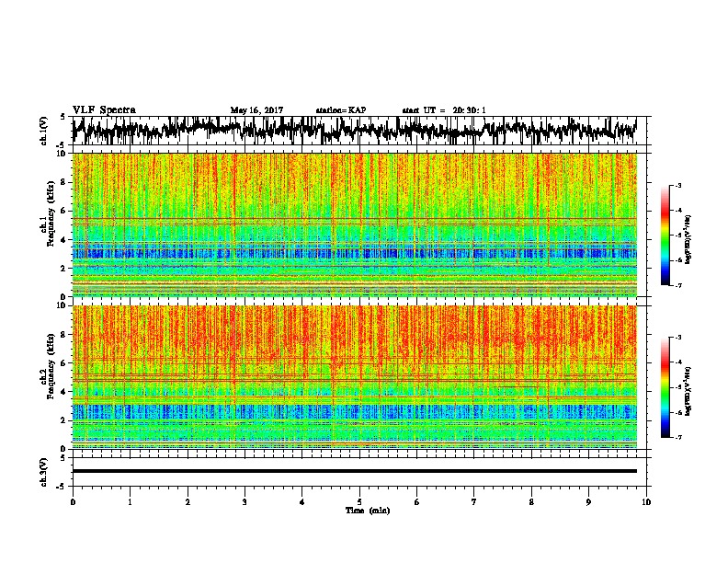The image size is (728, 563).
Task: Click the "-3" tick on ch.2 color bar
Action: pos(678,338)
